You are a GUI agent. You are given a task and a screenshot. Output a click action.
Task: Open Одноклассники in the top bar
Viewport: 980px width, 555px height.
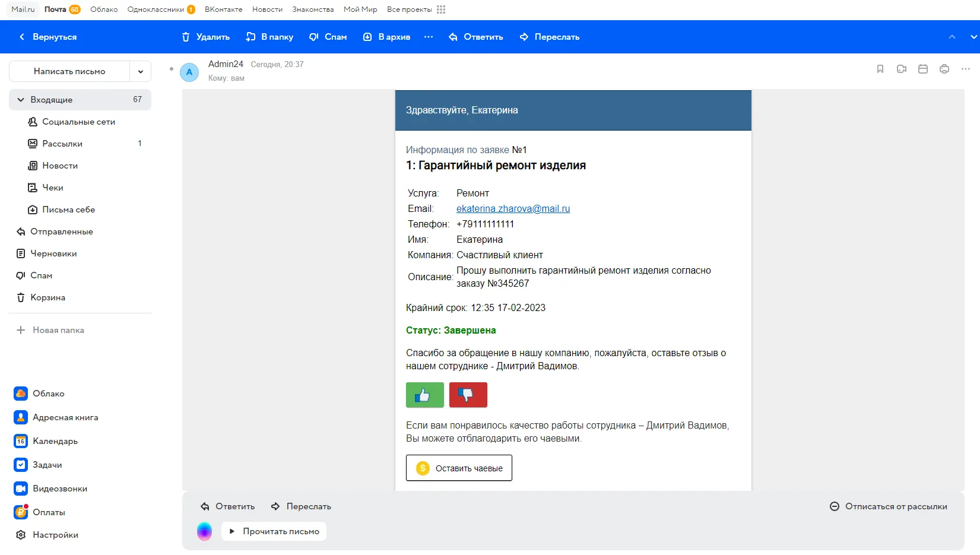pyautogui.click(x=161, y=9)
